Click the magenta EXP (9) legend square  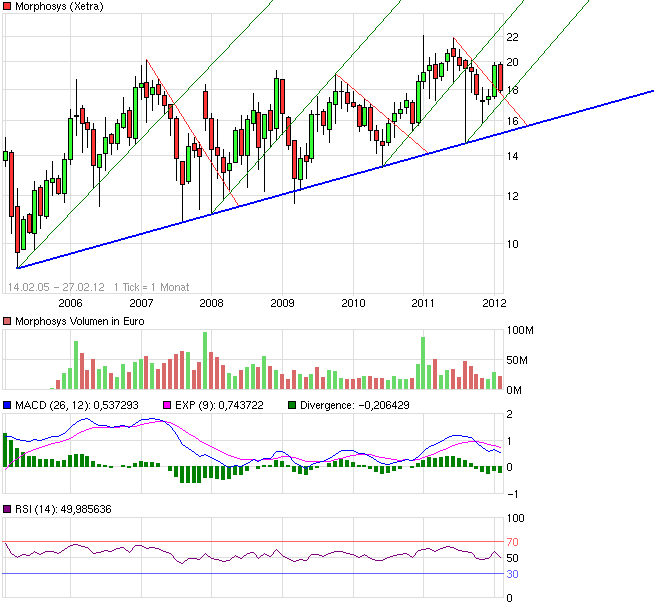pos(167,405)
